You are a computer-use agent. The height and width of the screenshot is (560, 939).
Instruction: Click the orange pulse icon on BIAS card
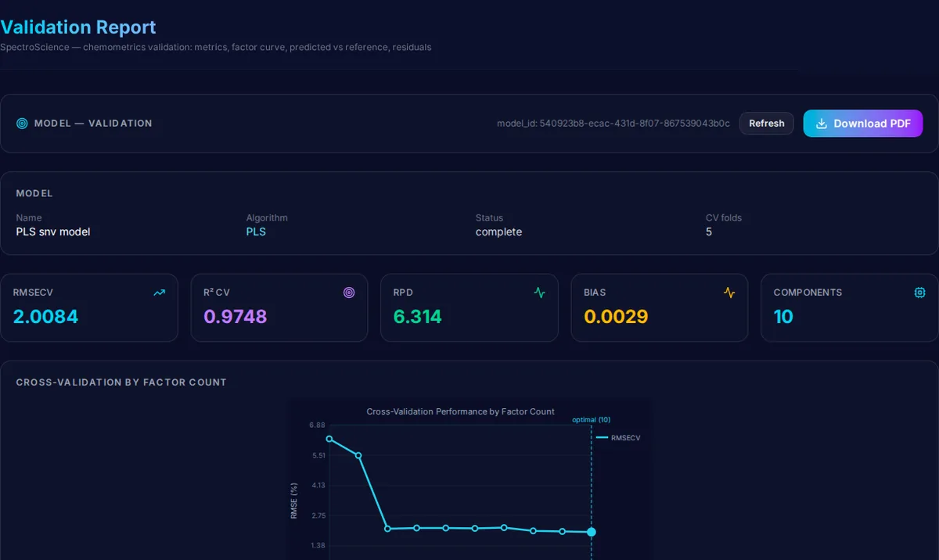(729, 293)
